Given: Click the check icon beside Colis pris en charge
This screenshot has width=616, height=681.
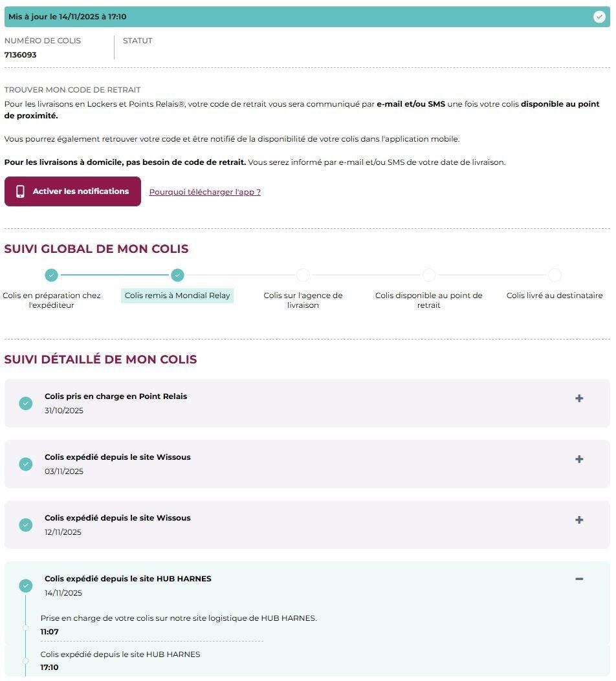Looking at the screenshot, I should click(26, 404).
